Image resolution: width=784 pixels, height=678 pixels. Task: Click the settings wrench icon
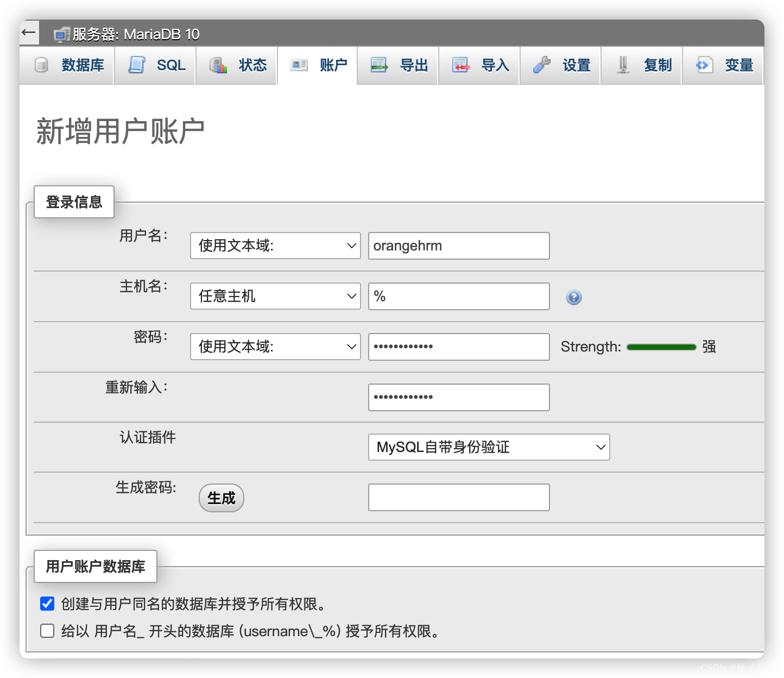pos(541,65)
